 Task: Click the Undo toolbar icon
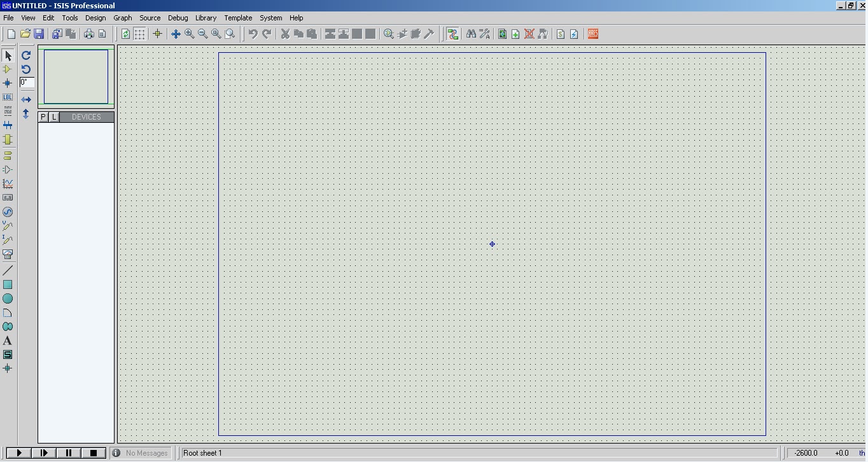pos(253,34)
